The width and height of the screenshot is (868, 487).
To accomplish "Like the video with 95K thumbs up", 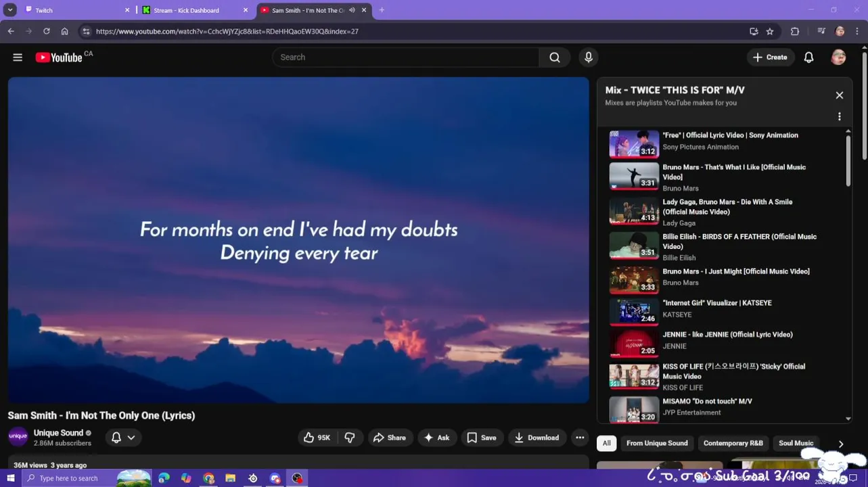I will click(x=317, y=438).
